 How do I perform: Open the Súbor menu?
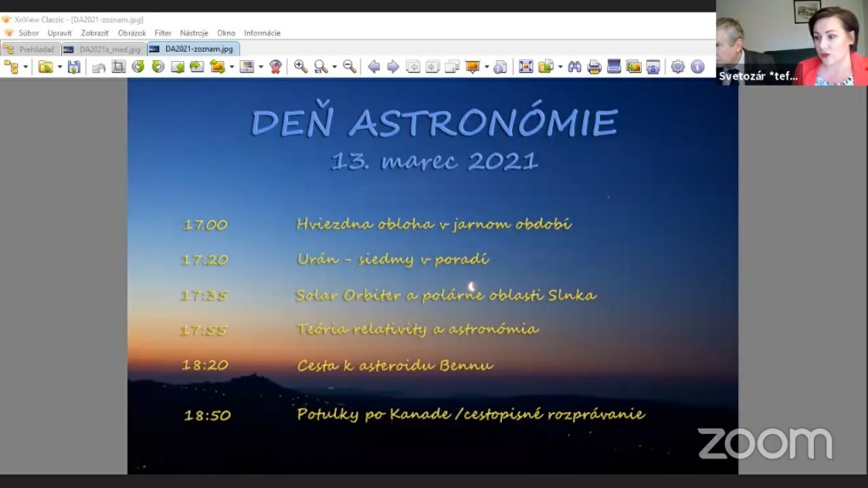(x=29, y=33)
